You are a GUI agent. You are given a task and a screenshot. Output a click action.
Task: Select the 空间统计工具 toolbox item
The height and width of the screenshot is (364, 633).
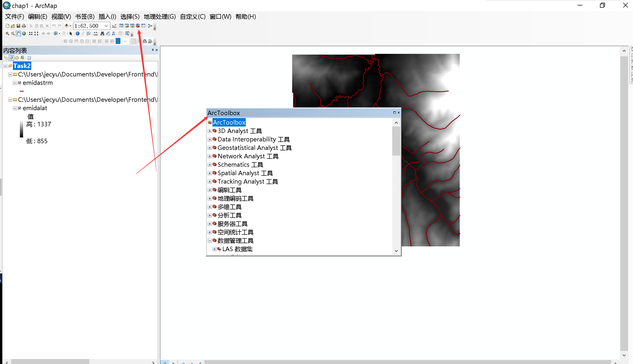coord(235,232)
